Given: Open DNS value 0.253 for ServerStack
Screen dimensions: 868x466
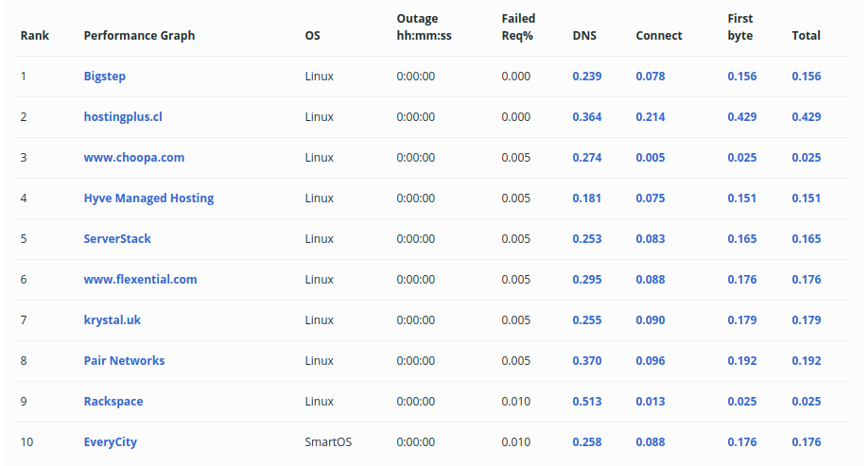Looking at the screenshot, I should tap(587, 239).
